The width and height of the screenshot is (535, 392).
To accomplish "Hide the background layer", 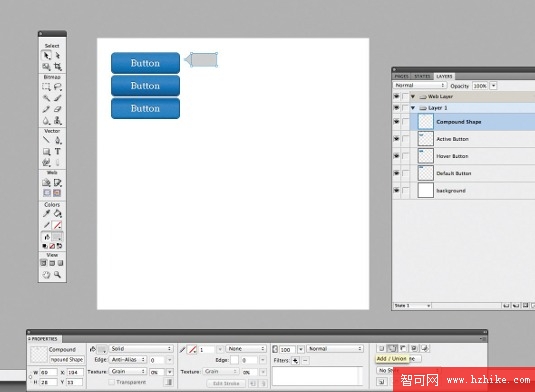I will 396,190.
